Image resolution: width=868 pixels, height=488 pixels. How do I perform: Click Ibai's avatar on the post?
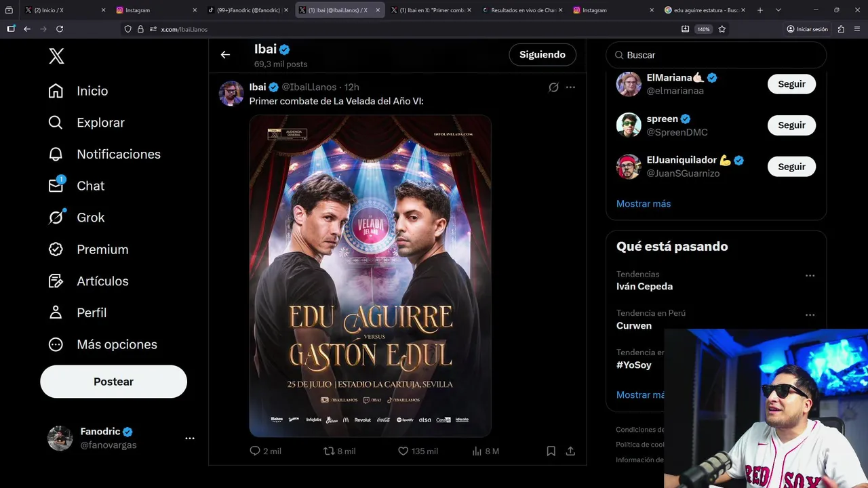[231, 94]
